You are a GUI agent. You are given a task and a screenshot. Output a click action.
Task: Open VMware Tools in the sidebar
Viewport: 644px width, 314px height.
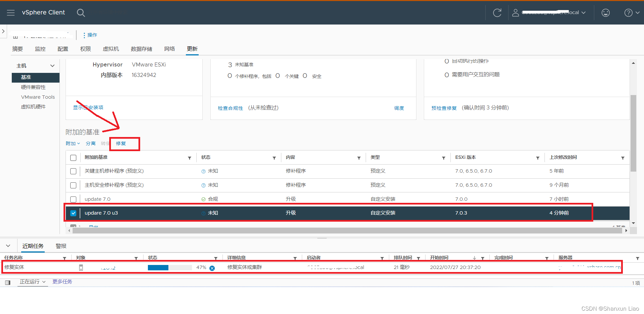(38, 97)
